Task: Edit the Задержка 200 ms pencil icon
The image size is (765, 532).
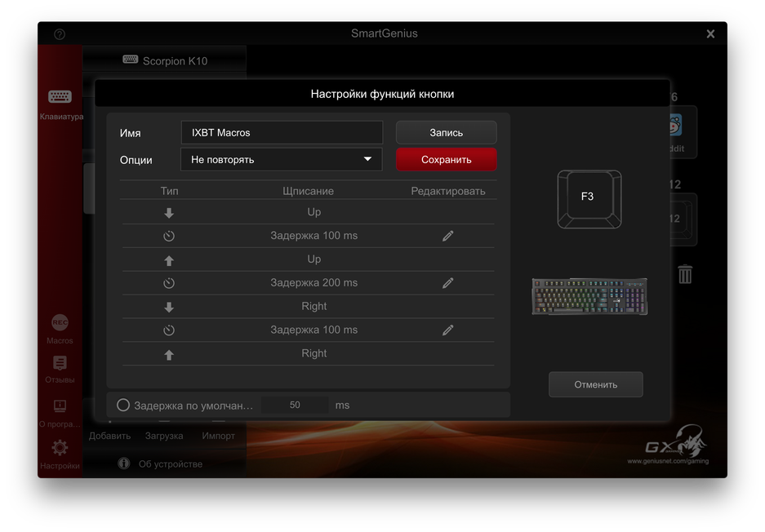Action: [448, 283]
